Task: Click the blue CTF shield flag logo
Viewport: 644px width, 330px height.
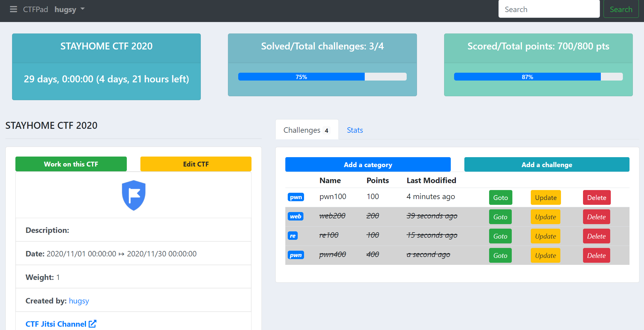Action: [x=133, y=195]
